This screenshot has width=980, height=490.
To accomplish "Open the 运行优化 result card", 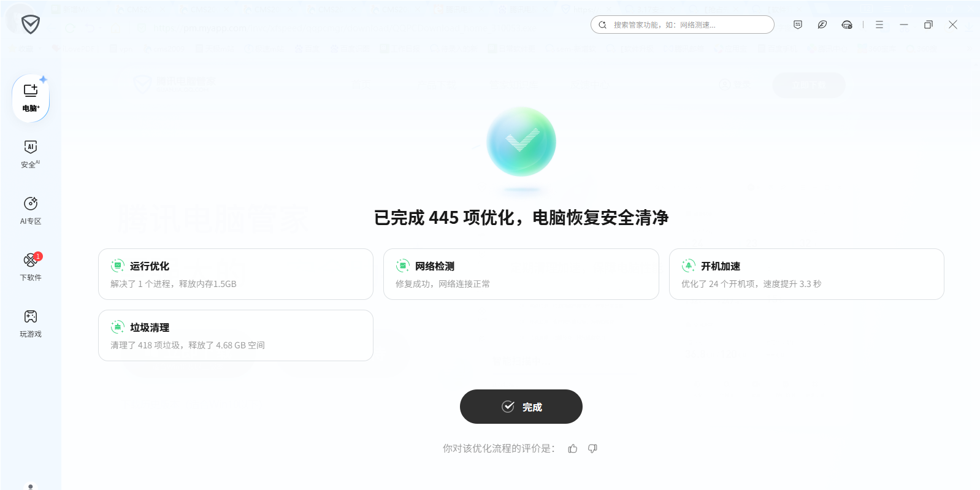I will (235, 274).
